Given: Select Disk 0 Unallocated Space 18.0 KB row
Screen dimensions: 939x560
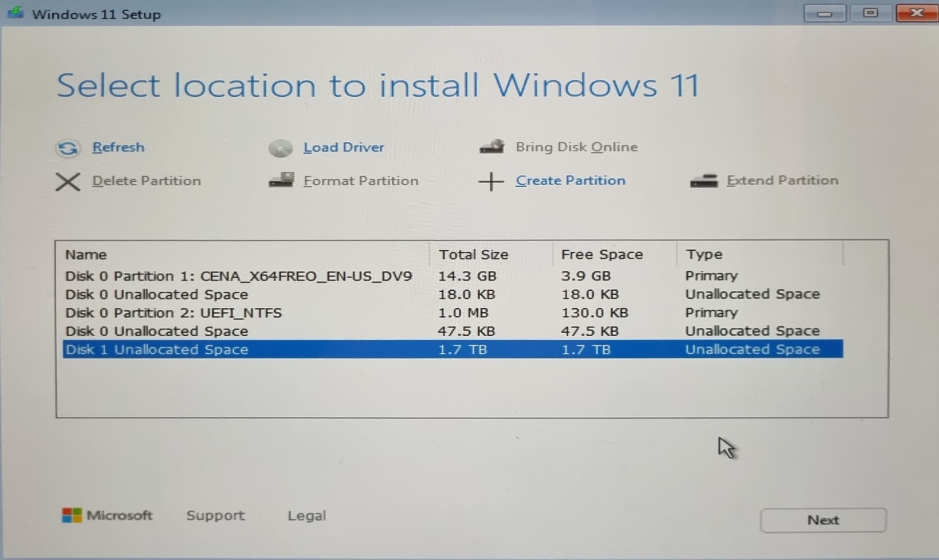Looking at the screenshot, I should coord(453,294).
